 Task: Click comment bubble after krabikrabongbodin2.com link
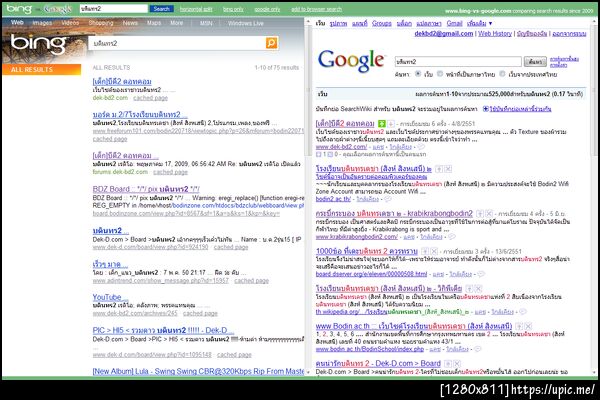pos(452,237)
